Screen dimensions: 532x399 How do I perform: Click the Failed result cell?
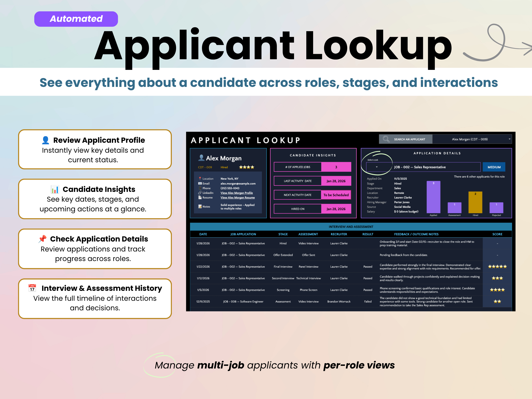tap(368, 301)
